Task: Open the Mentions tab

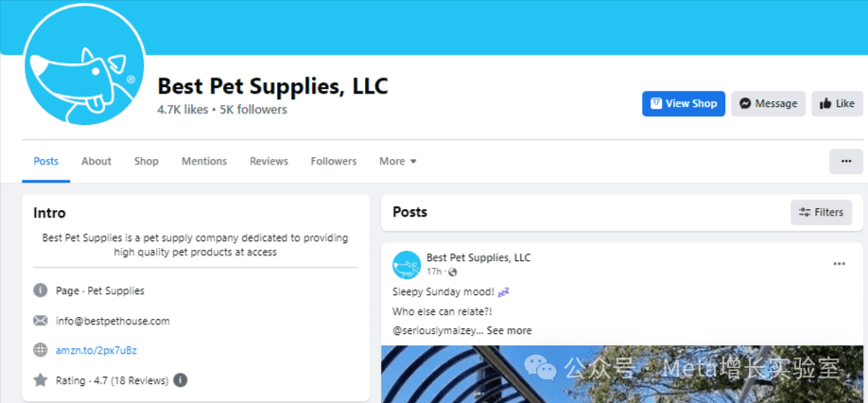Action: (x=204, y=161)
